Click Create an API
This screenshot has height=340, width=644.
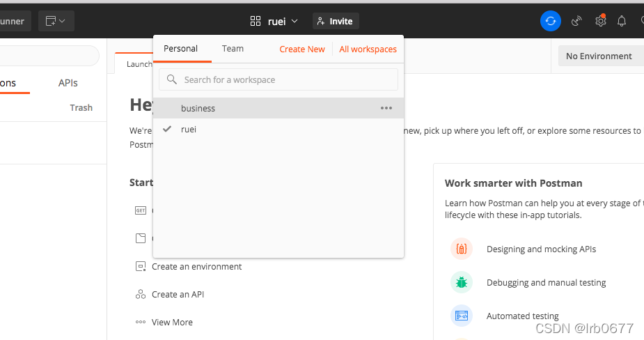(178, 295)
